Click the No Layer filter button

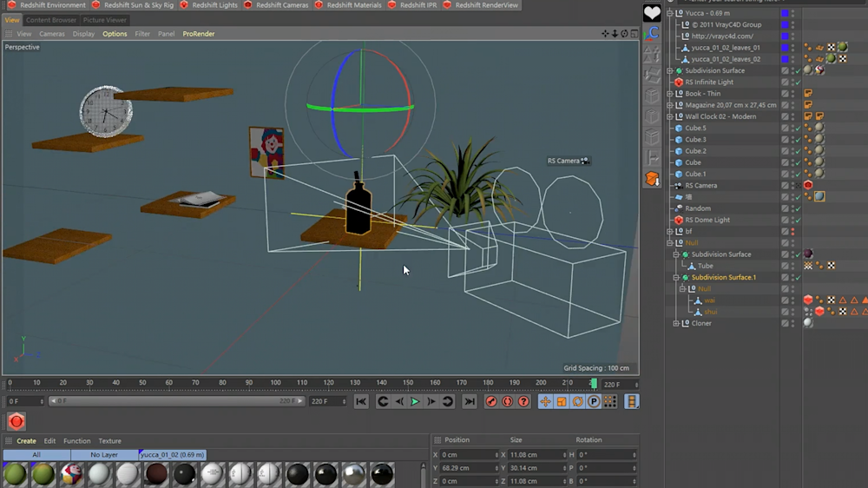pyautogui.click(x=104, y=454)
